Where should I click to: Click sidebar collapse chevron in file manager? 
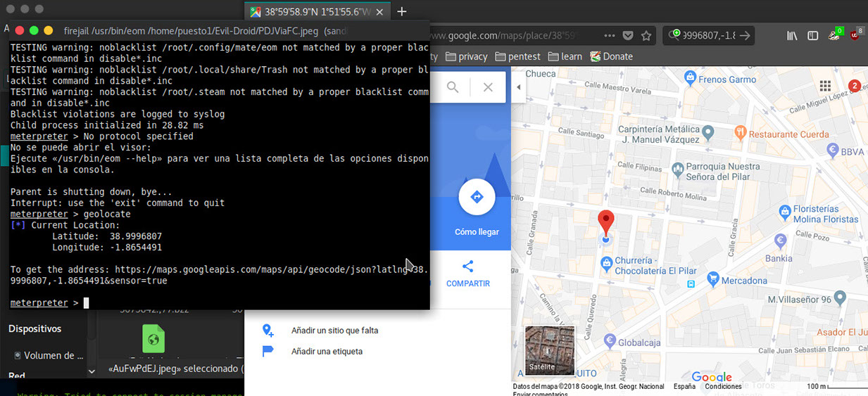pos(92,370)
